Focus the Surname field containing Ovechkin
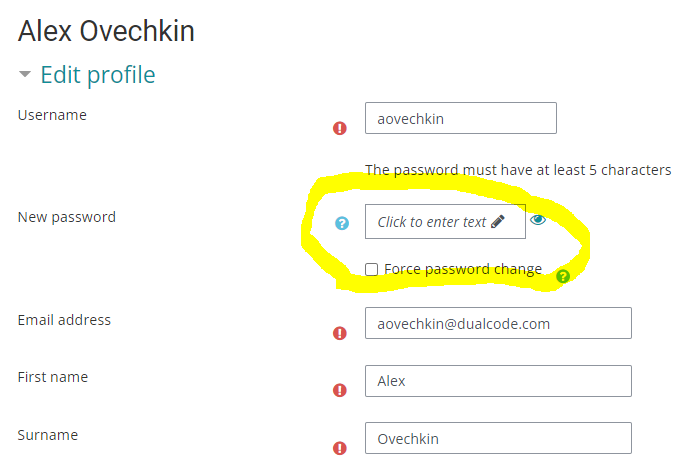 pyautogui.click(x=498, y=439)
